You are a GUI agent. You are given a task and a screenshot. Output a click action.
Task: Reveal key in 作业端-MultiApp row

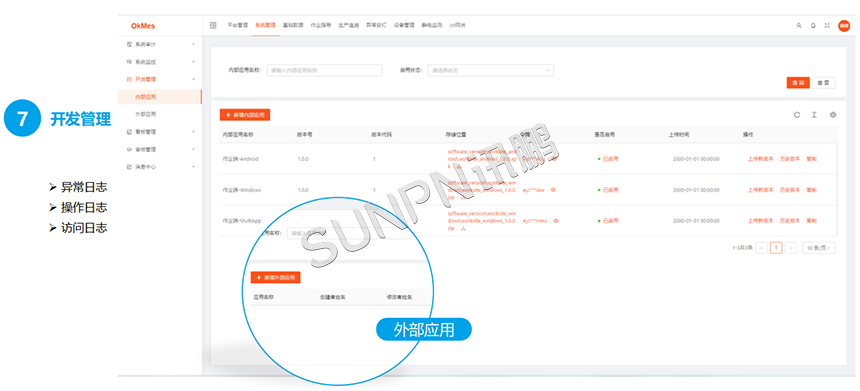click(x=556, y=220)
